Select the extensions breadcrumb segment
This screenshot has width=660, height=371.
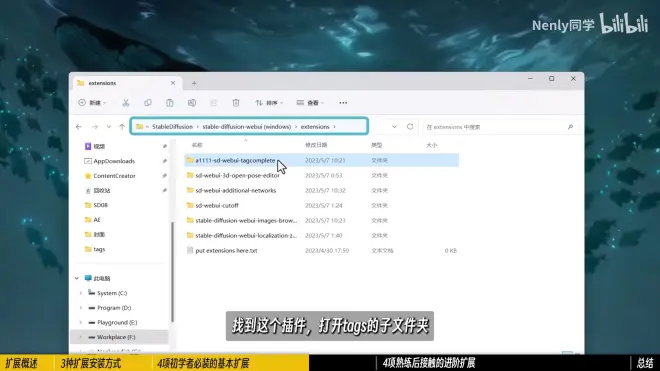coord(315,127)
